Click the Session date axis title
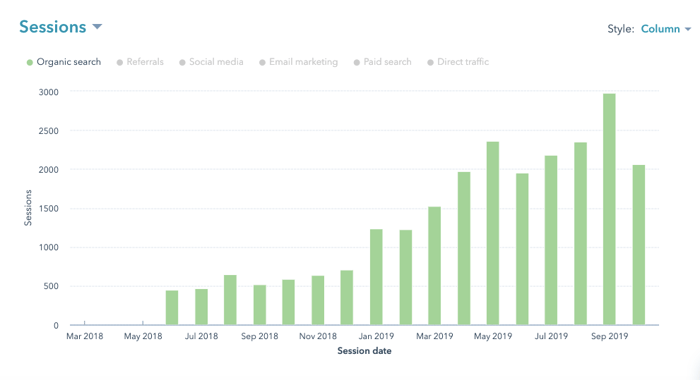Viewport: 700px width, 380px height. point(364,351)
